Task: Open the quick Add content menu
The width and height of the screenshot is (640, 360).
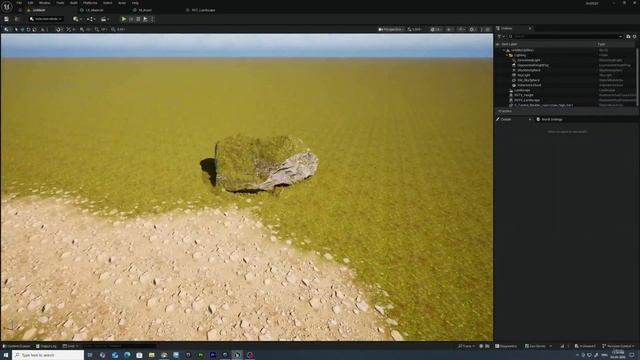Action: point(76,19)
